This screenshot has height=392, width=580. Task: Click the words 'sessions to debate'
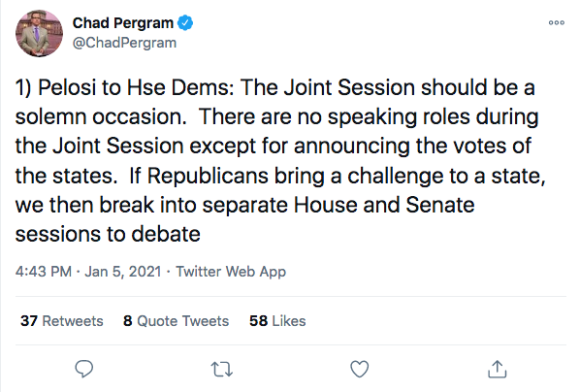[x=108, y=234]
